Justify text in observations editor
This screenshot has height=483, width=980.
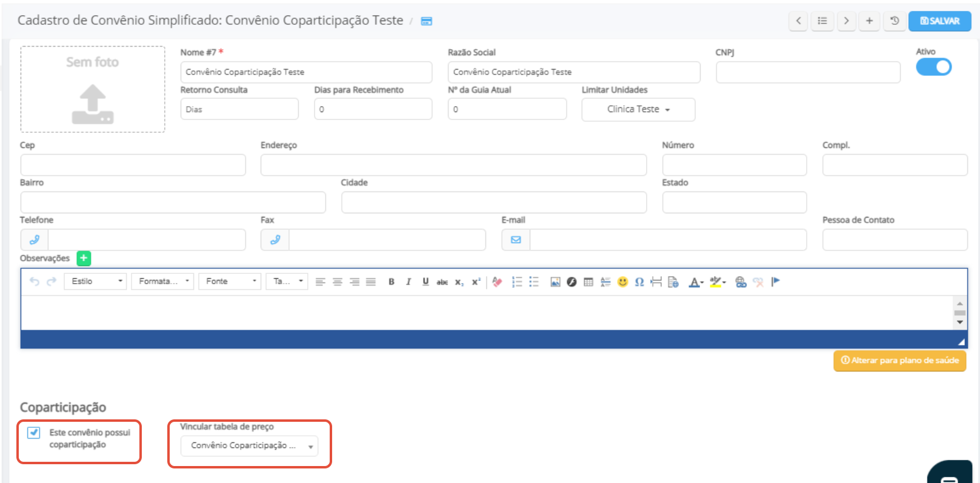[371, 282]
